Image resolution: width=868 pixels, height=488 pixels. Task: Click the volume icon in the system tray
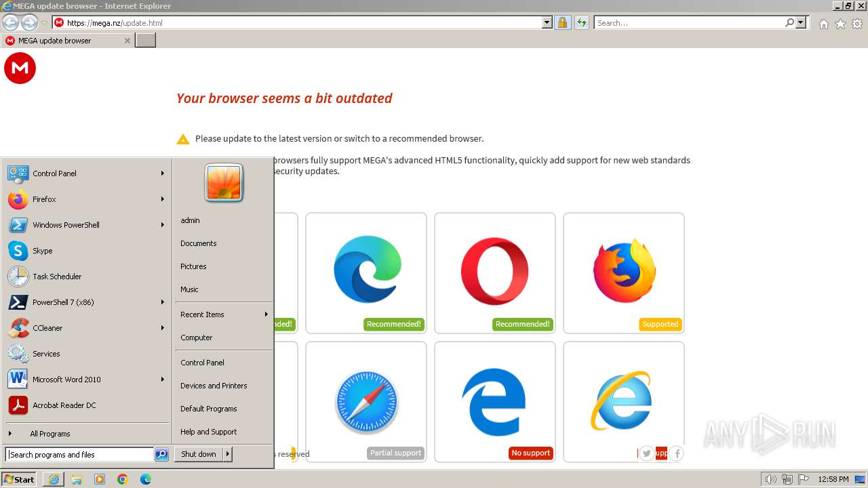(x=771, y=480)
